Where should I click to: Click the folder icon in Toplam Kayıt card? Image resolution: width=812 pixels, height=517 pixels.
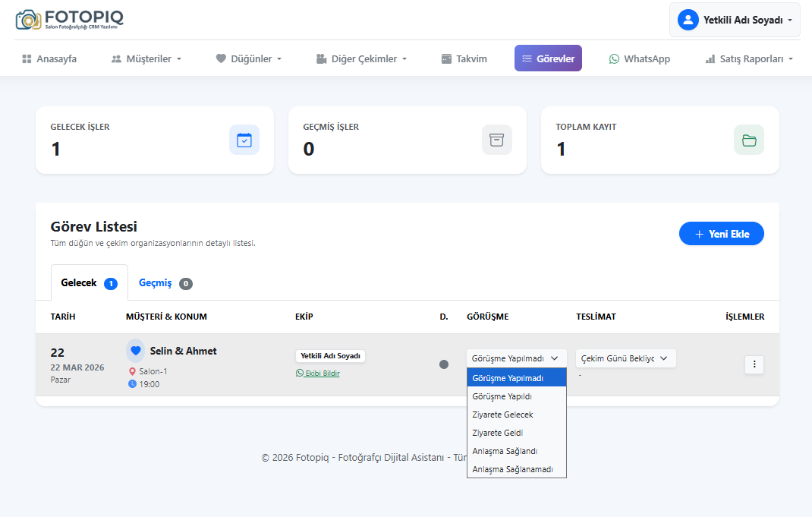748,140
